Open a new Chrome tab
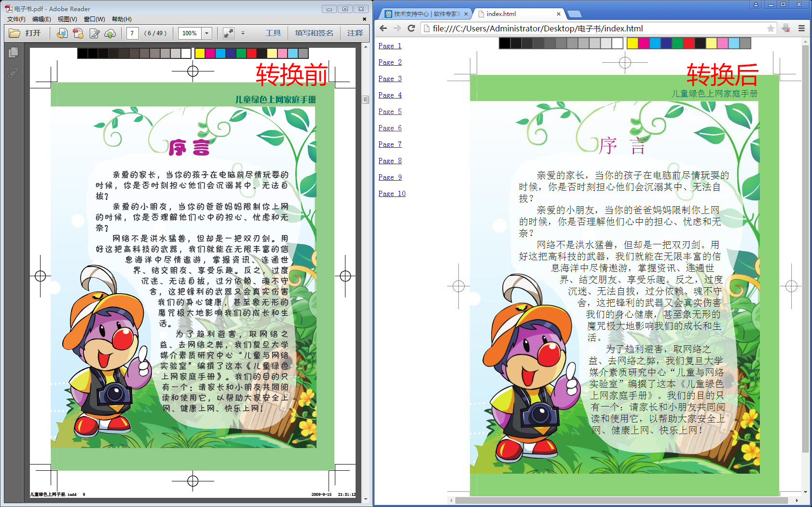The height and width of the screenshot is (507, 812). click(574, 14)
